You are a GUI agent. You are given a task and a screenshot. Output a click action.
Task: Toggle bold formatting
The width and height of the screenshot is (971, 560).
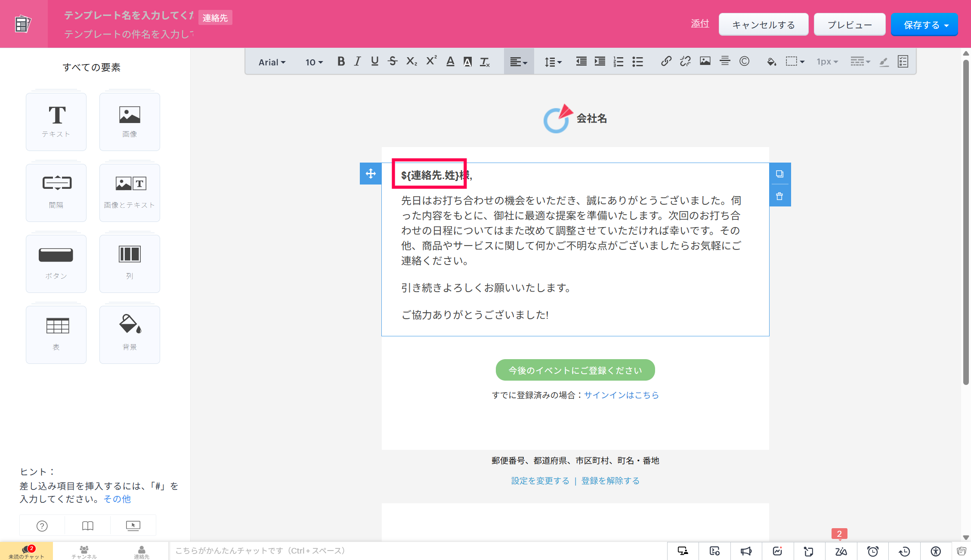click(x=341, y=62)
